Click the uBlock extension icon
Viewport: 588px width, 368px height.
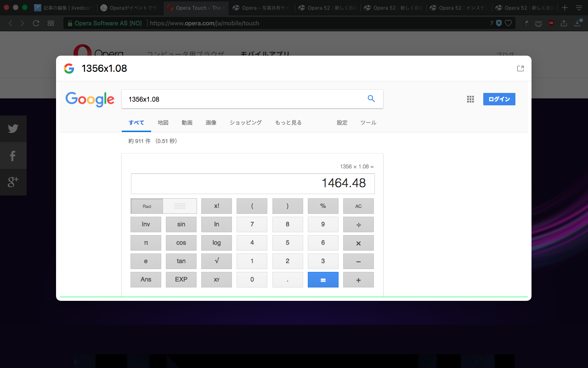point(551,23)
